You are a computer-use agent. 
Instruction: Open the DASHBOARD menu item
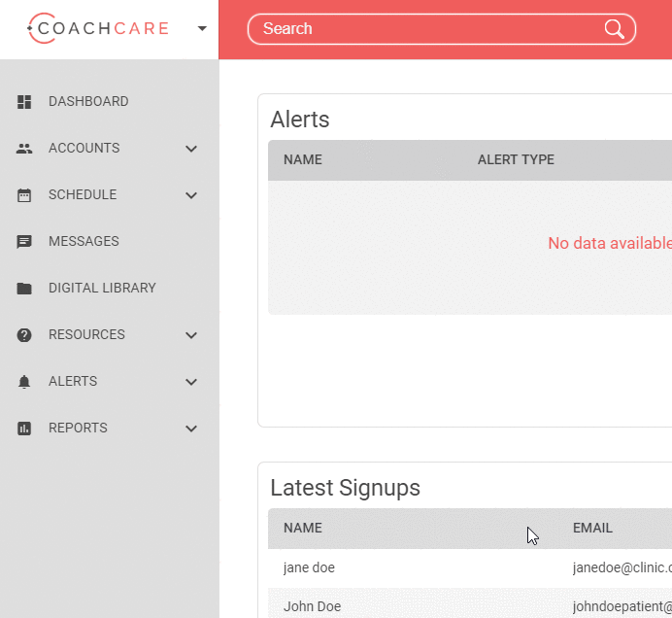coord(88,101)
